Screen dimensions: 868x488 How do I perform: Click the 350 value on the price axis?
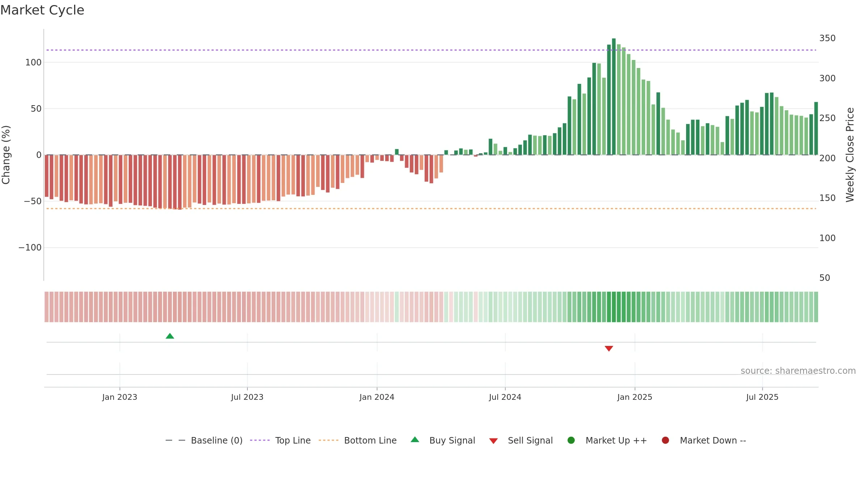[x=827, y=38]
